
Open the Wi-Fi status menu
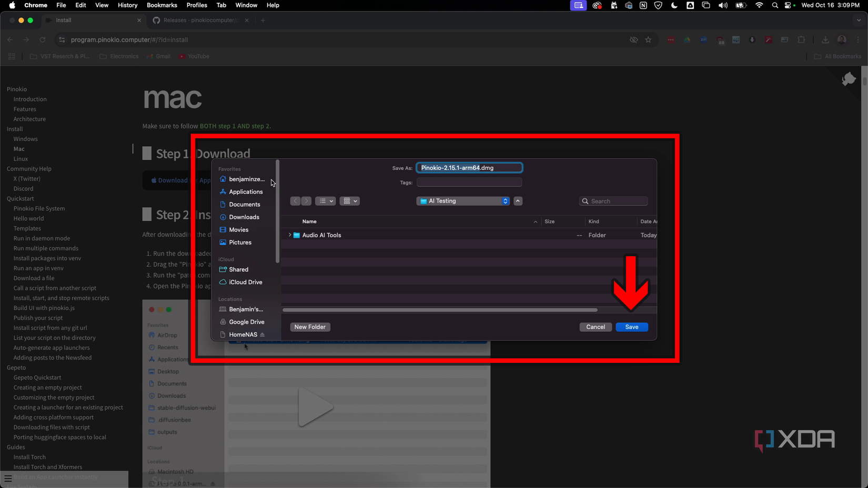(x=759, y=5)
